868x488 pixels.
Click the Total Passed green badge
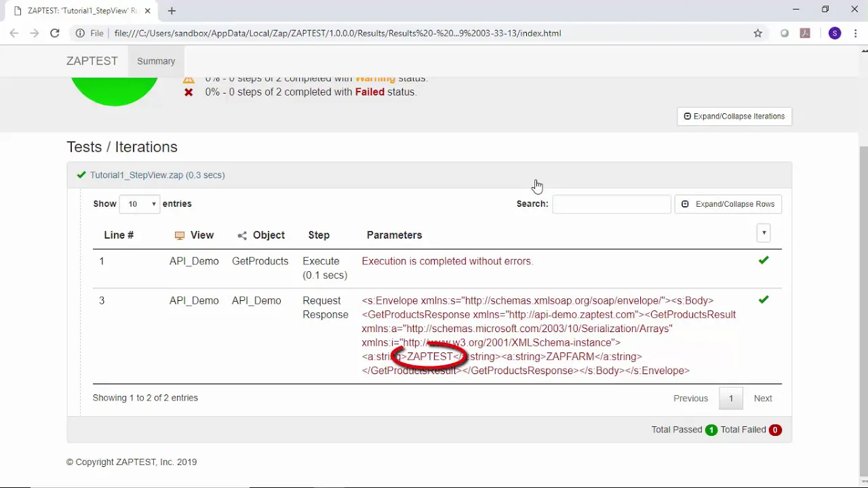pyautogui.click(x=711, y=430)
